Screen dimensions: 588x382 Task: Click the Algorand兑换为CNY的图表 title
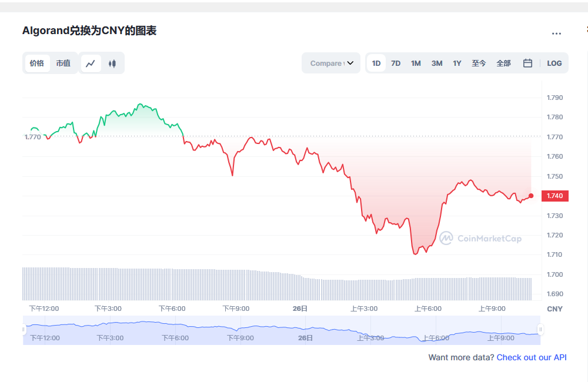[89, 31]
